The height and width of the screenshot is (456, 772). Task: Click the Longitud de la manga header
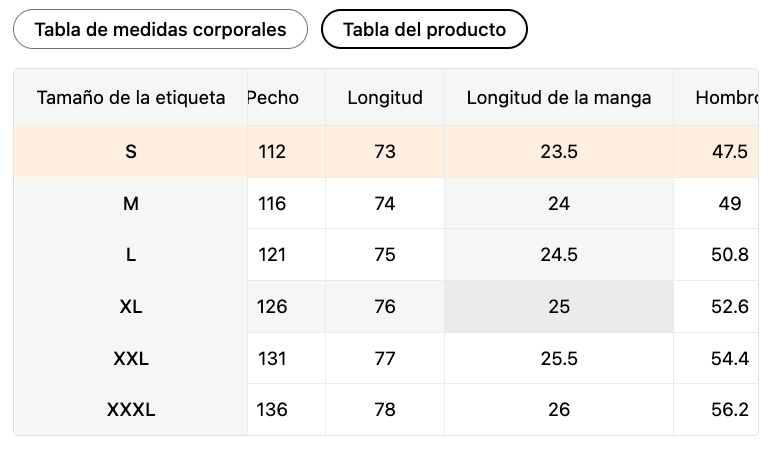tap(559, 98)
